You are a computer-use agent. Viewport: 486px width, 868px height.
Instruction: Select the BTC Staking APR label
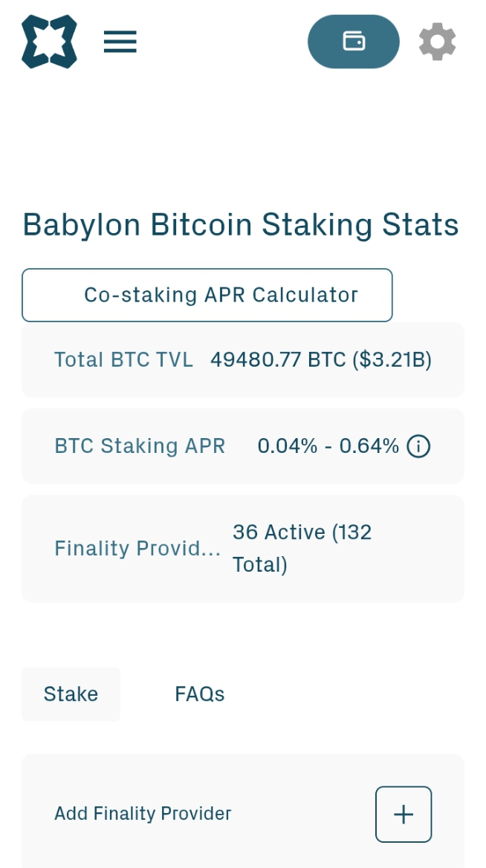tap(140, 446)
